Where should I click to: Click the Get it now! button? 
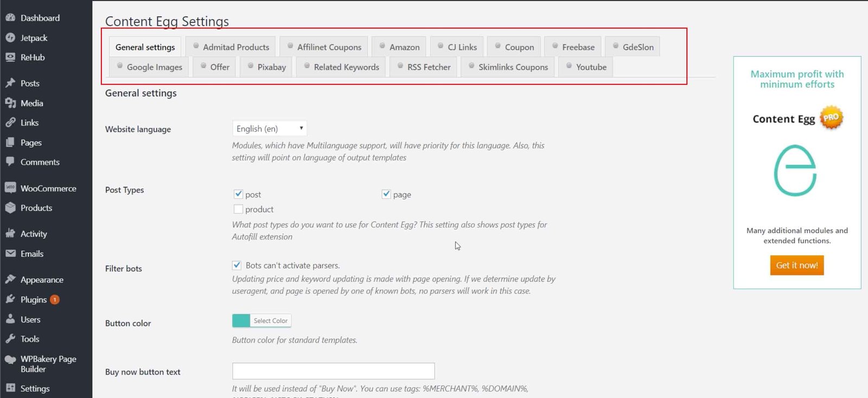pos(797,265)
